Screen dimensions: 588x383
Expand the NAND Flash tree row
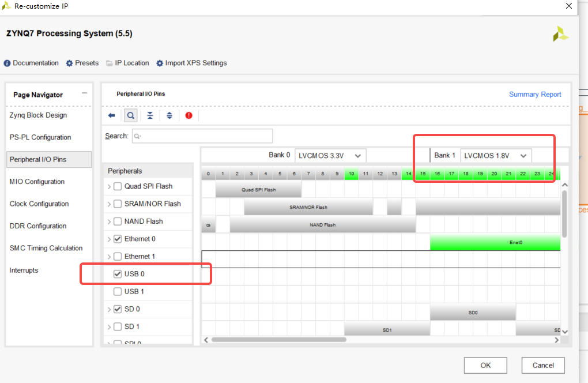(x=109, y=222)
